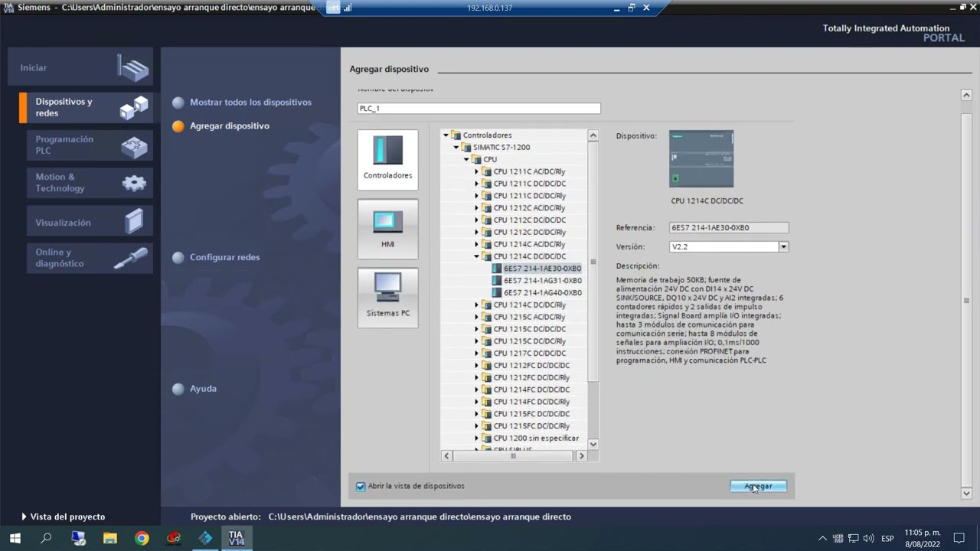Click the signal strength icon on connection bar
The height and width of the screenshot is (551, 980).
click(x=348, y=8)
